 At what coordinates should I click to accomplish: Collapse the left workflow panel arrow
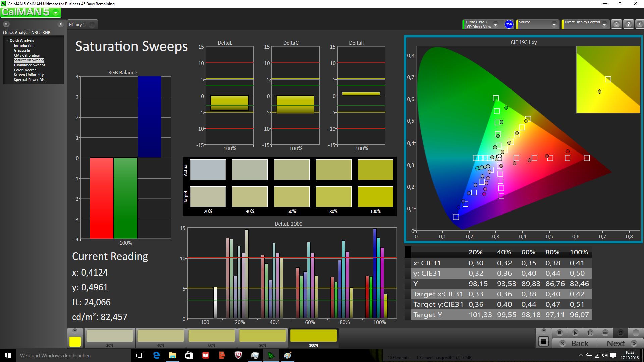pyautogui.click(x=61, y=24)
